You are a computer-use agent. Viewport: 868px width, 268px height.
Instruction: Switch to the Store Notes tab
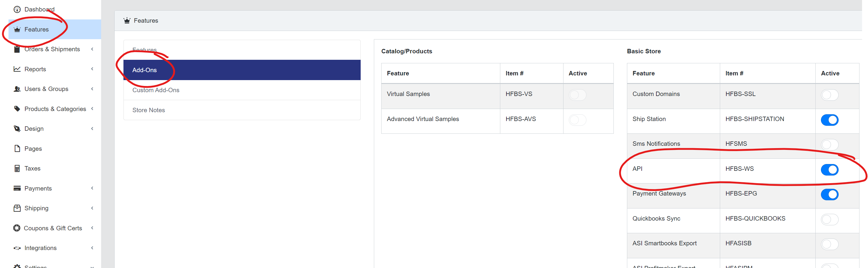pyautogui.click(x=149, y=110)
